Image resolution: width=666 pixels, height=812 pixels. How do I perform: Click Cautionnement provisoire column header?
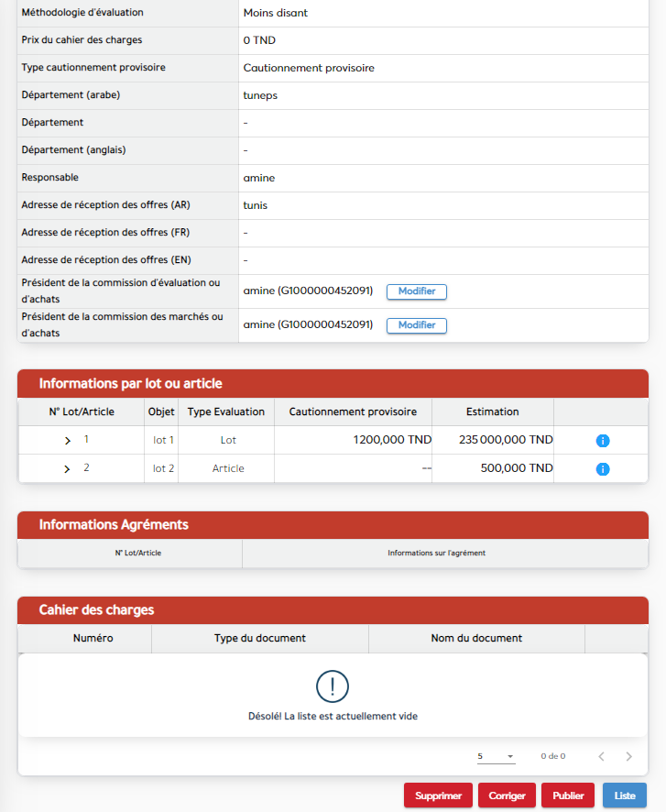pos(353,412)
